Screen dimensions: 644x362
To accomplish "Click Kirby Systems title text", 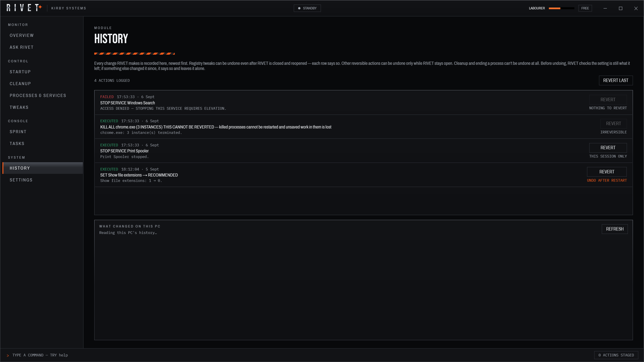I will [x=69, y=8].
